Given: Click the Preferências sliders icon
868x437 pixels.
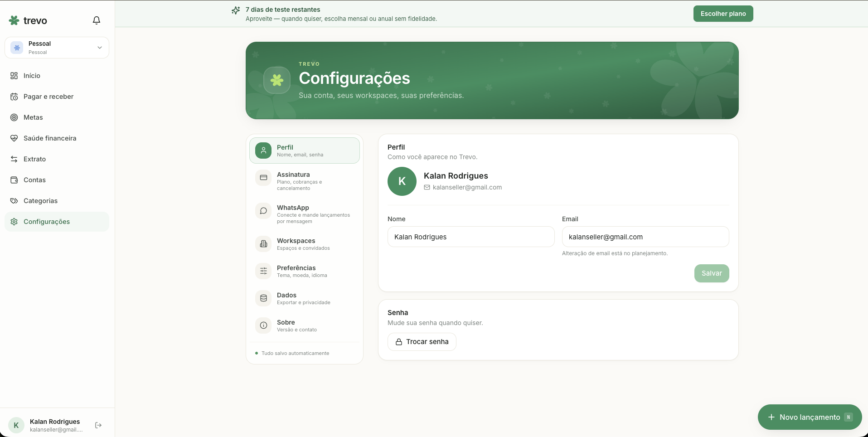Looking at the screenshot, I should [263, 271].
